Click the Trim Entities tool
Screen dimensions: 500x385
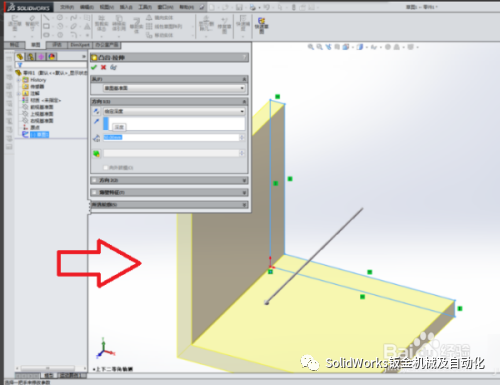pos(101,24)
